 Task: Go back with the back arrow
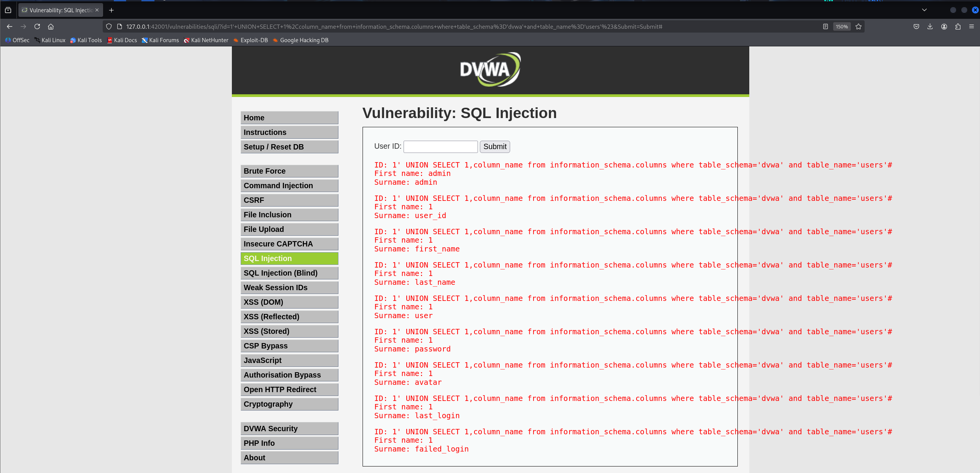tap(10, 26)
